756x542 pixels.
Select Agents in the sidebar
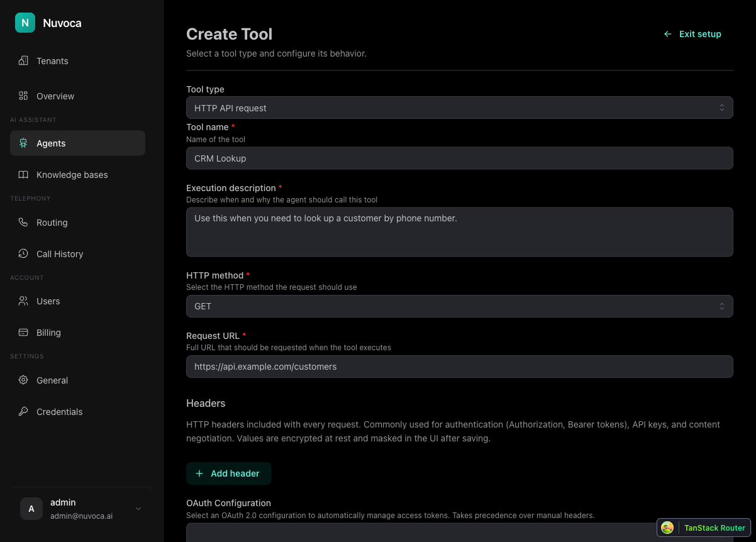[77, 143]
